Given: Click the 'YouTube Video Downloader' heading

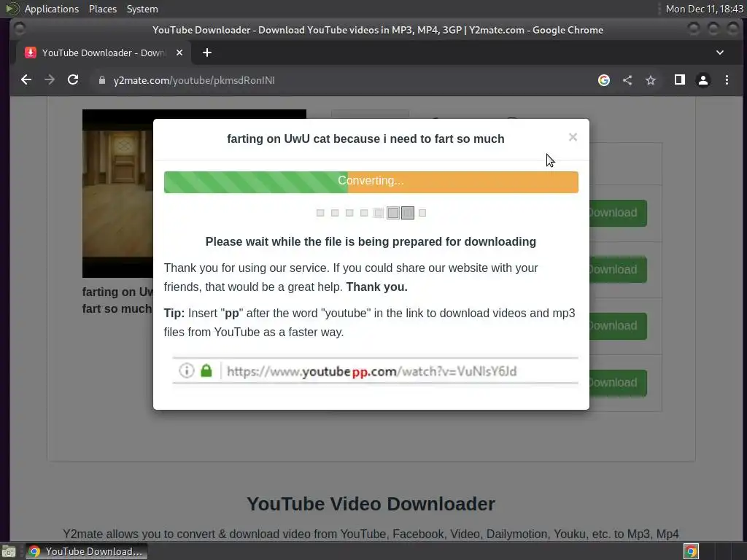Looking at the screenshot, I should tap(371, 504).
